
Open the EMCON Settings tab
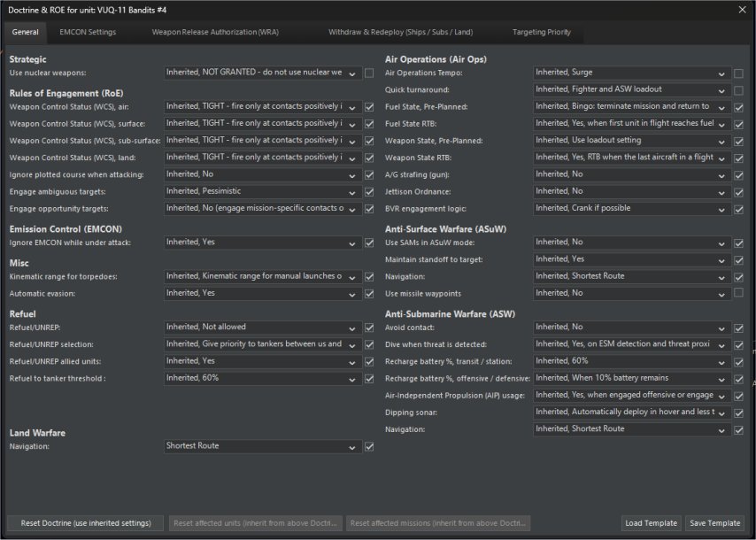tap(88, 32)
